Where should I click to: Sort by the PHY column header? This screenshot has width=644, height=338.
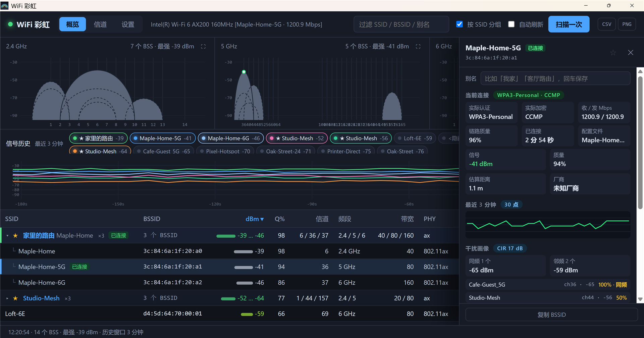pos(430,219)
